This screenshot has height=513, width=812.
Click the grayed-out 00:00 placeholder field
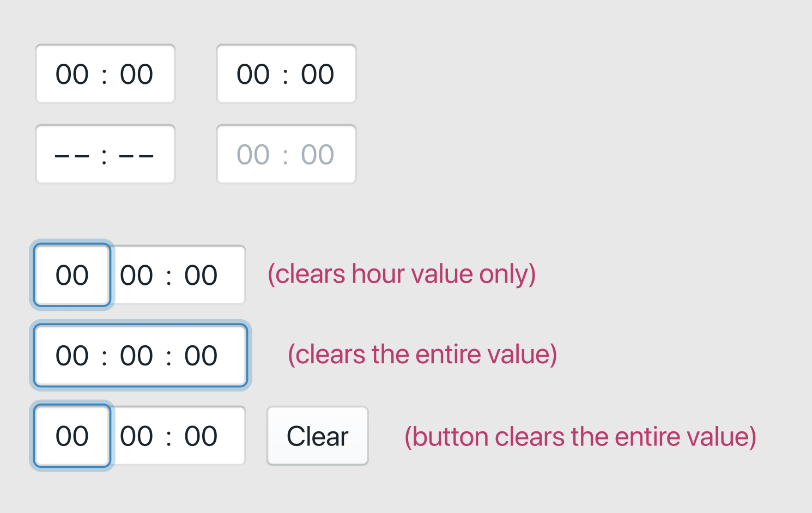tap(286, 154)
